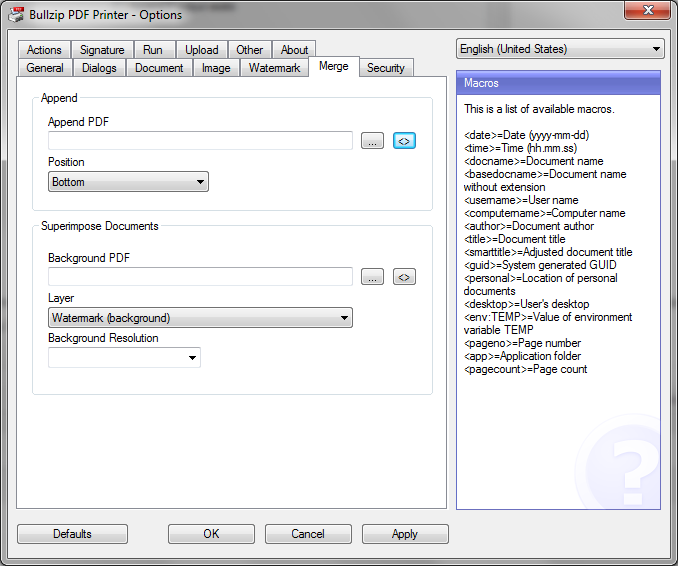Click the <title>=Document title macro line

point(515,239)
